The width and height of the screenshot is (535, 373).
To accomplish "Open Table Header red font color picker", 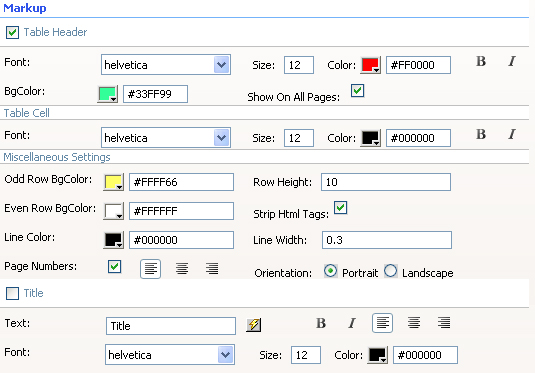I will pos(371,65).
